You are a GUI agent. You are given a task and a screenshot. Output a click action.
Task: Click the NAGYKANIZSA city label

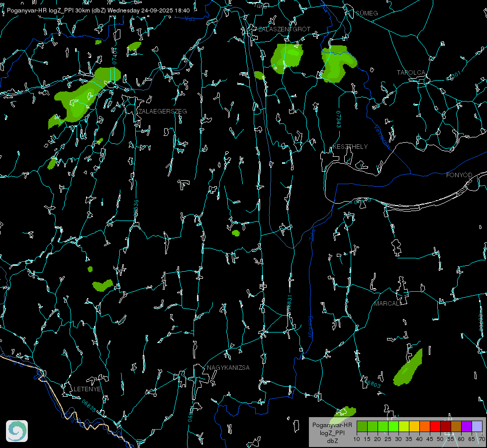point(228,368)
